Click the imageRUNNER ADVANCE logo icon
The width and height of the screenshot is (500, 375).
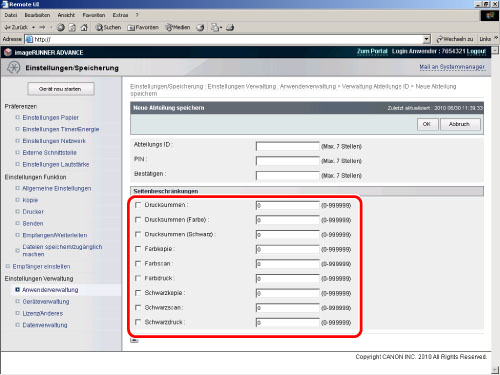8,52
